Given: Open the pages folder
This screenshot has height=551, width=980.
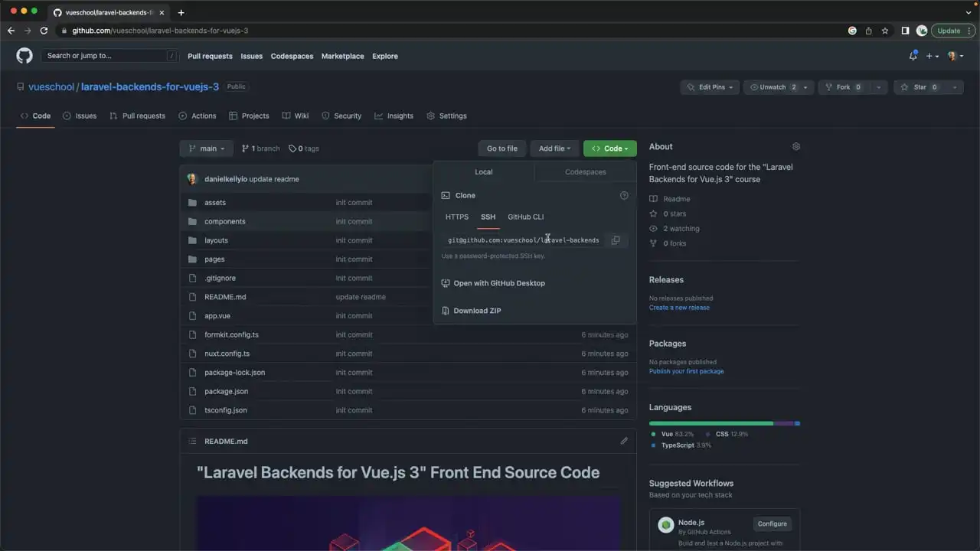Looking at the screenshot, I should point(214,259).
